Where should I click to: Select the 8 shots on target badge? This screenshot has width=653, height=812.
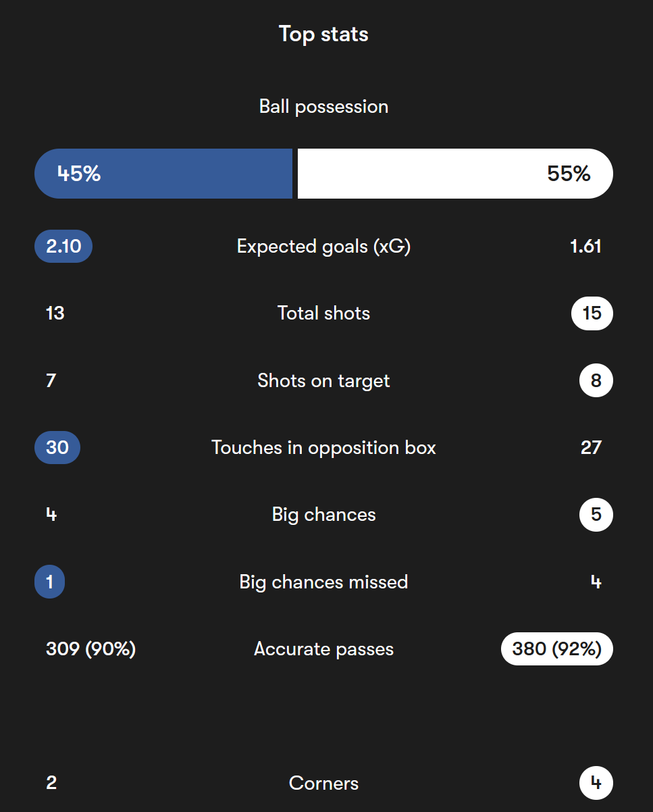(x=596, y=380)
